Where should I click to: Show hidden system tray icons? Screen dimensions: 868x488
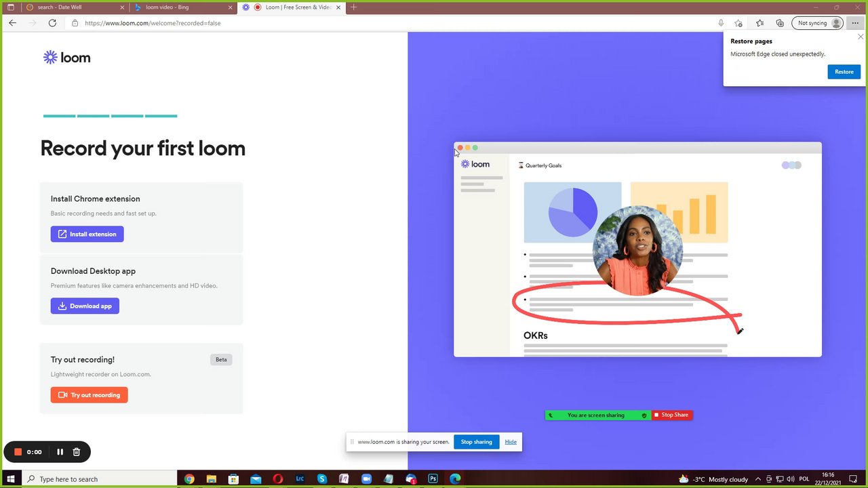758,479
